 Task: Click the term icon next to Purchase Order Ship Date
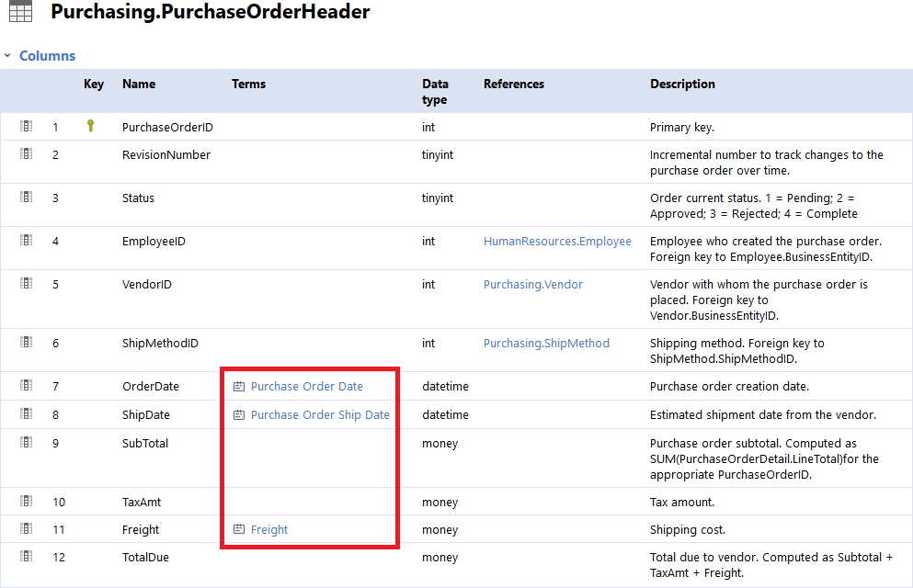coord(239,415)
